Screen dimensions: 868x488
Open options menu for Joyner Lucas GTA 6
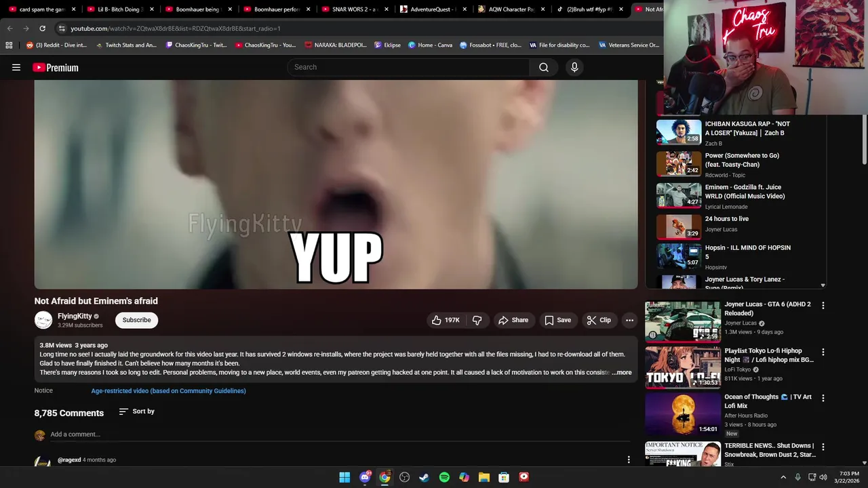[x=823, y=306]
